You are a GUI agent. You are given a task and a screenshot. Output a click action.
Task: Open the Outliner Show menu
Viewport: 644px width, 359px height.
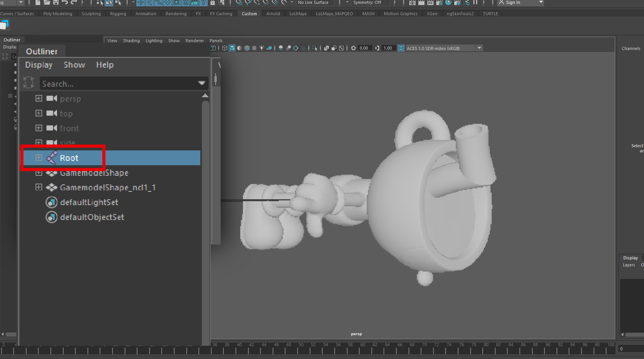point(74,65)
